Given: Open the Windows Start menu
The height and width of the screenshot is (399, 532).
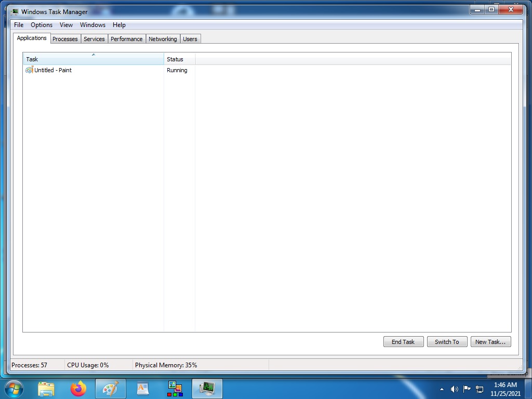Looking at the screenshot, I should tap(14, 389).
